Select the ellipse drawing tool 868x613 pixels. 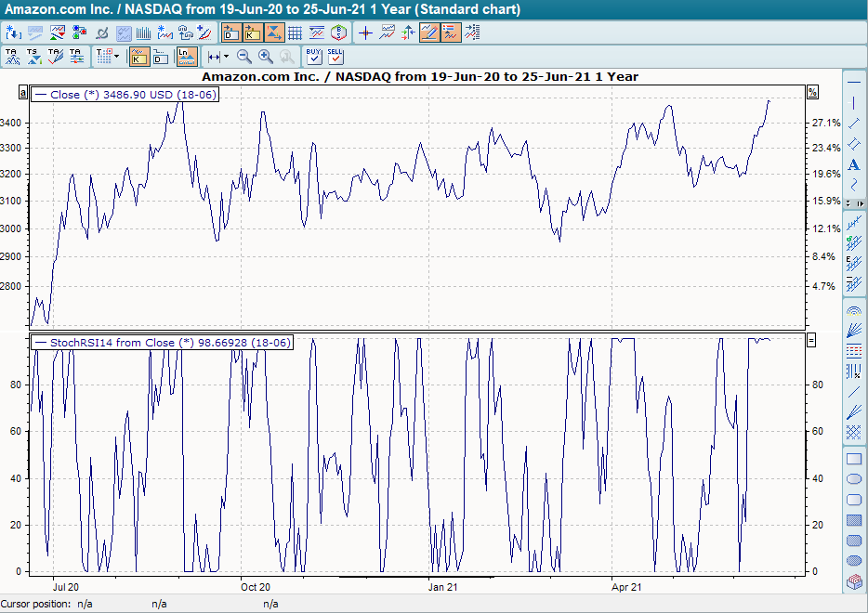pyautogui.click(x=853, y=478)
